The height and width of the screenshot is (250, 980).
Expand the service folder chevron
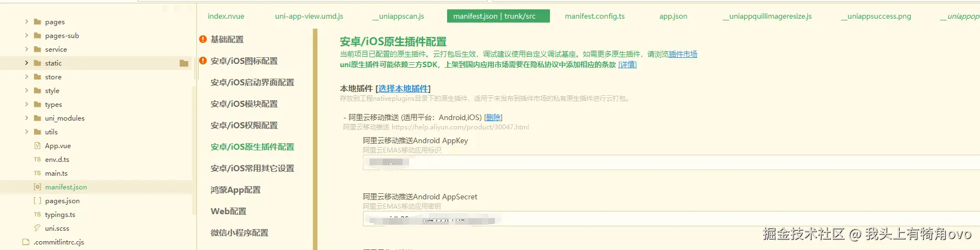click(26, 49)
